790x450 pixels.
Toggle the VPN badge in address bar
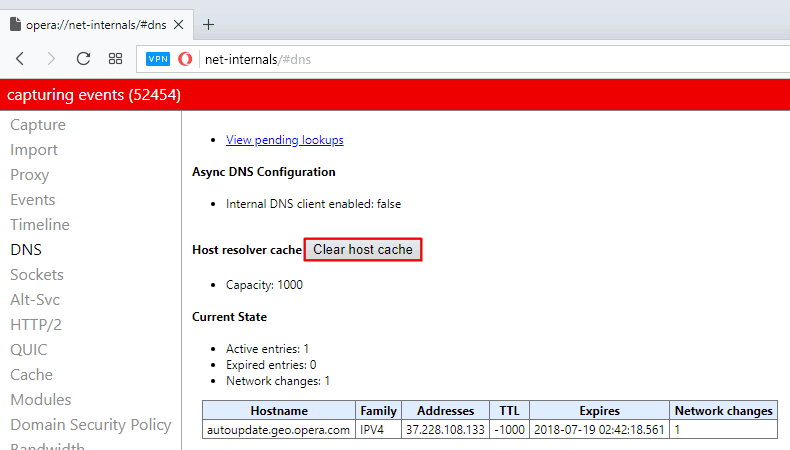coord(158,59)
